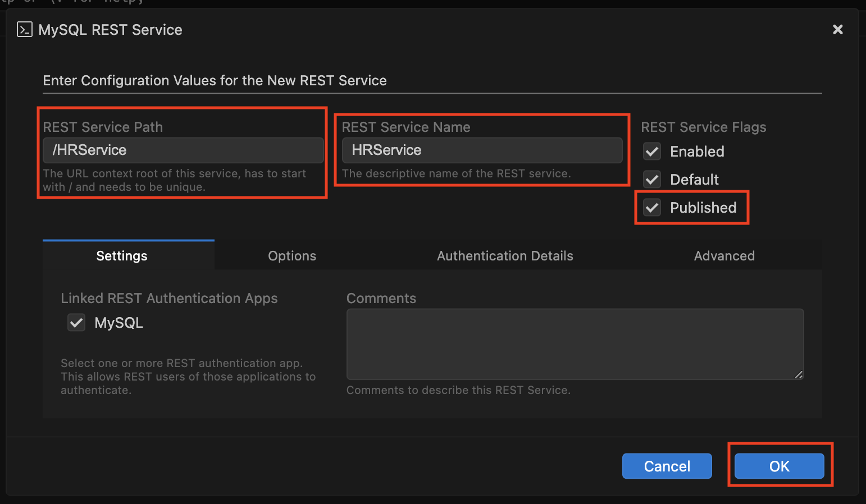Viewport: 866px width, 504px height.
Task: Click the checked MySQL authentication checkbox icon
Action: click(76, 322)
